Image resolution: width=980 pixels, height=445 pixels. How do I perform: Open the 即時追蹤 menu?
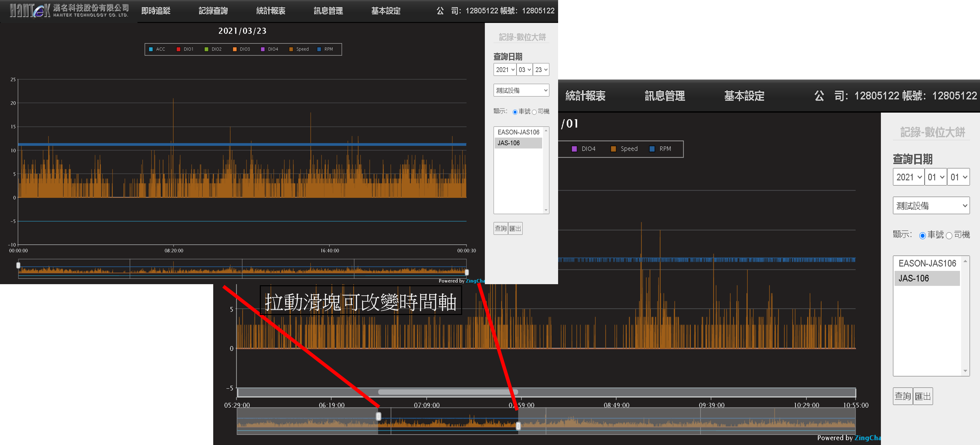pos(155,11)
